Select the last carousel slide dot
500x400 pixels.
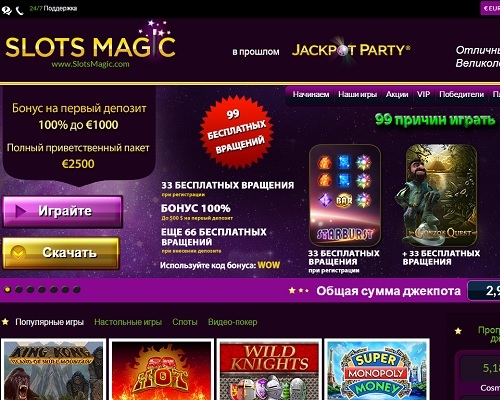[x=77, y=290]
